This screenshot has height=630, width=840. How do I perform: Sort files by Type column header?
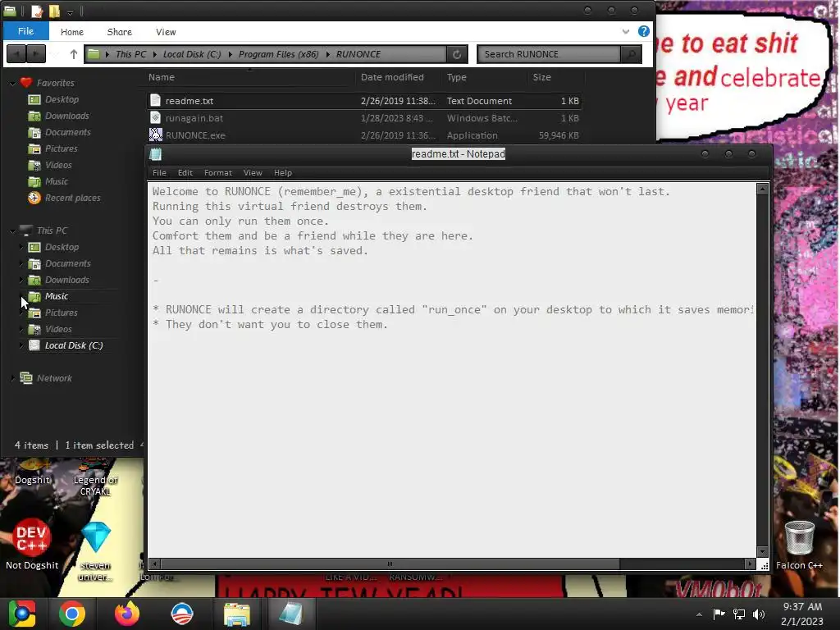456,77
